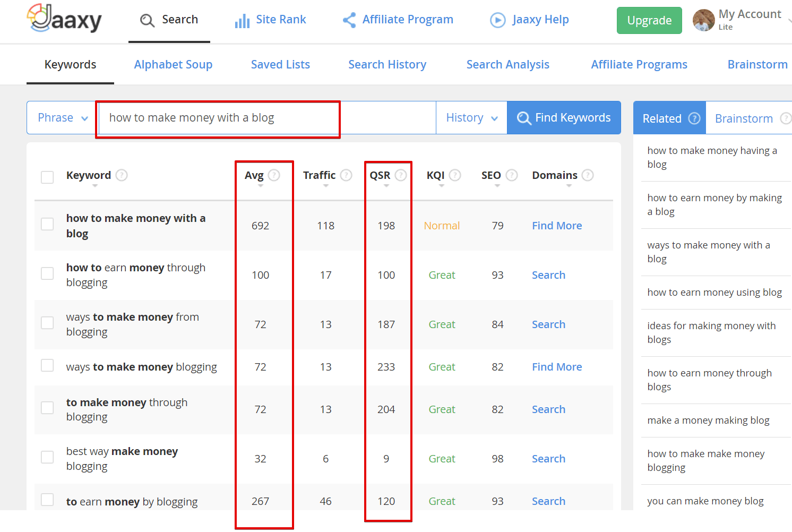Sort table by Avg column
This screenshot has width=792, height=532.
(261, 186)
